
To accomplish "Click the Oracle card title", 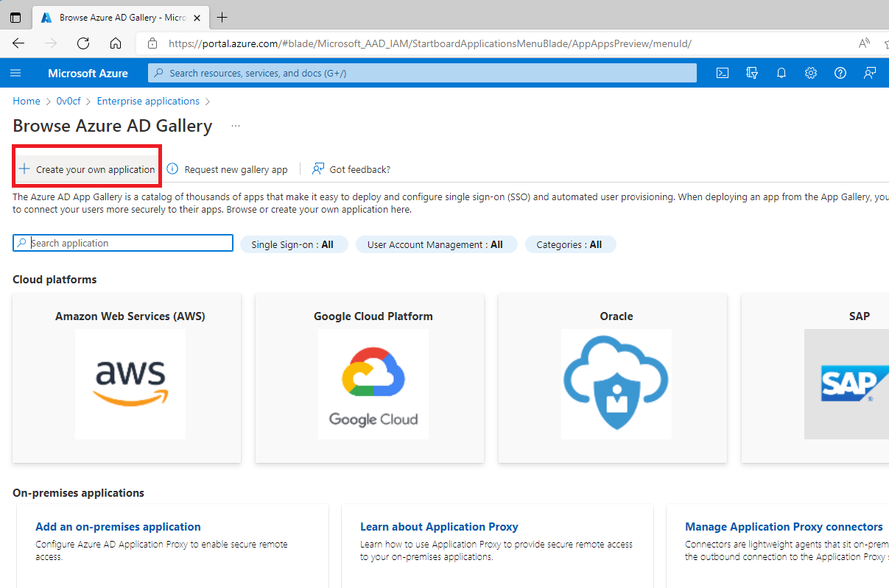I will tap(616, 316).
